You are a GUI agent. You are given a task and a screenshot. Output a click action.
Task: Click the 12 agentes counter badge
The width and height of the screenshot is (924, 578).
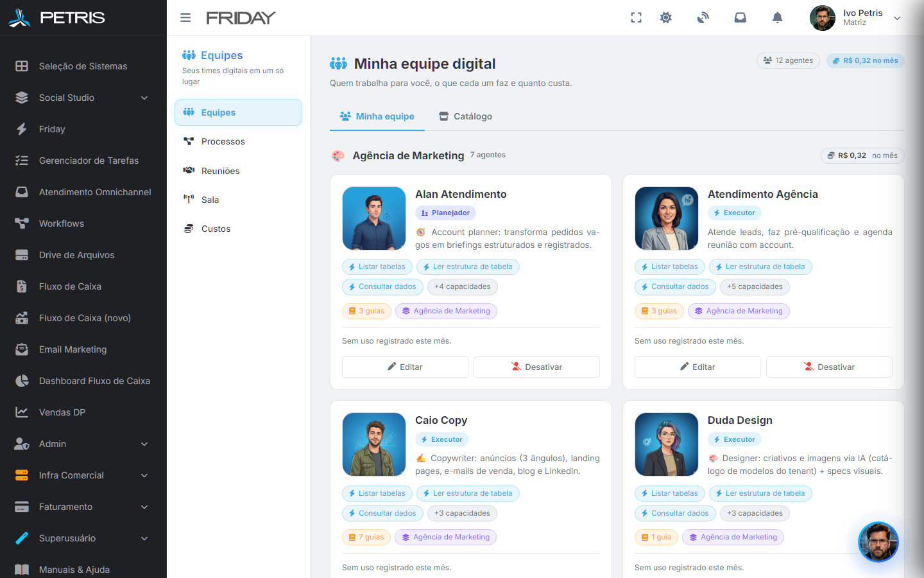pyautogui.click(x=788, y=60)
